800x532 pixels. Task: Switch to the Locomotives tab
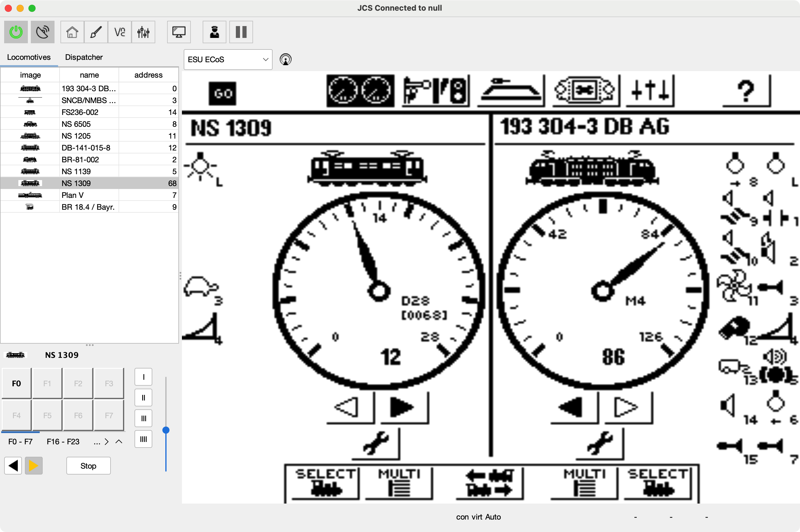click(x=29, y=57)
